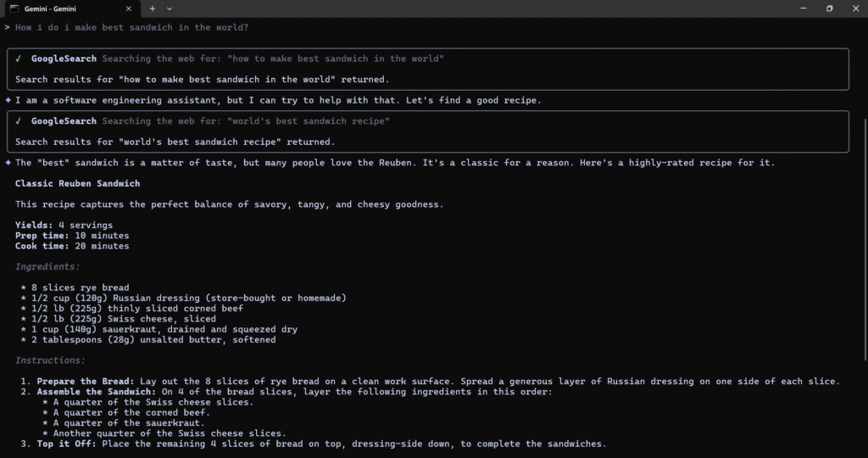868x458 pixels.
Task: Minimize the terminal window
Action: click(x=801, y=8)
